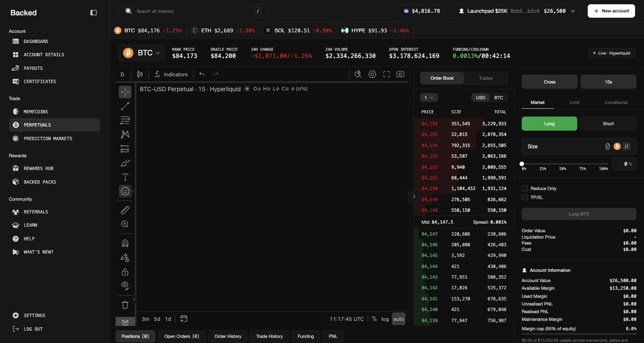Collapse the order book panel arrow
Image resolution: width=644 pixels, height=343 pixels.
point(414,196)
